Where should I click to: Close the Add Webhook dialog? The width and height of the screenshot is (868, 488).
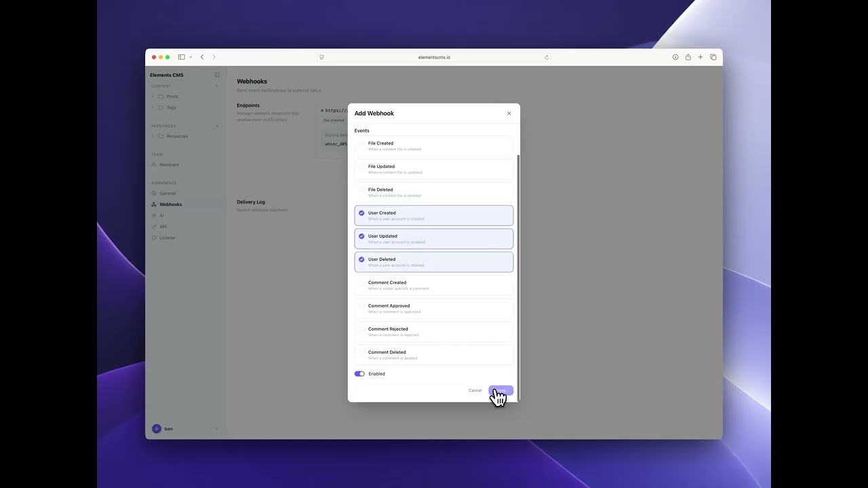509,113
